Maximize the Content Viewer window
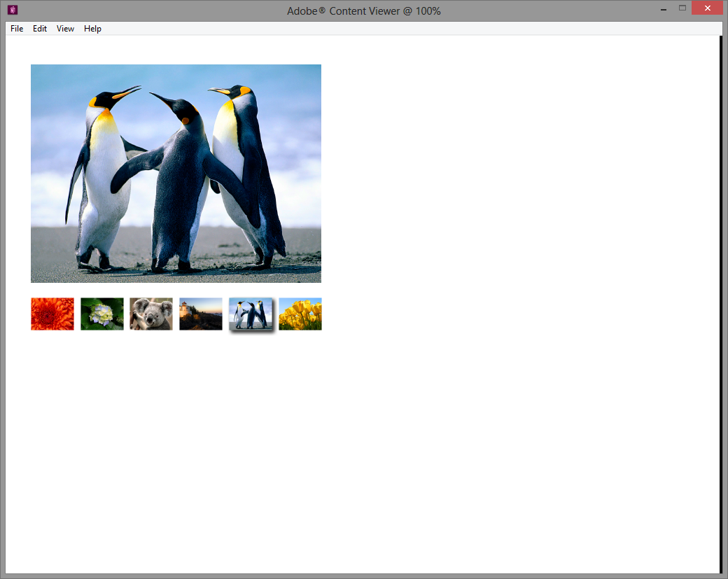Image resolution: width=728 pixels, height=579 pixels. tap(682, 8)
